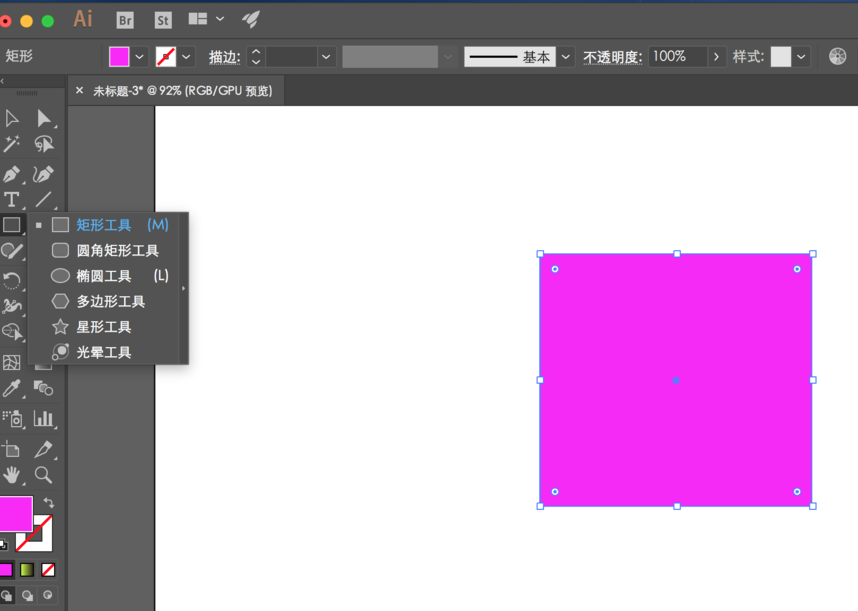Choose 星形工具 from the flyout menu
Image resolution: width=858 pixels, height=611 pixels.
pyautogui.click(x=104, y=327)
